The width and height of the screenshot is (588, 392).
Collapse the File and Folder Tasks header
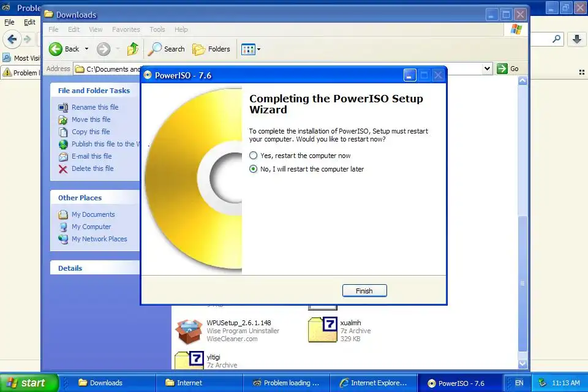(x=95, y=91)
